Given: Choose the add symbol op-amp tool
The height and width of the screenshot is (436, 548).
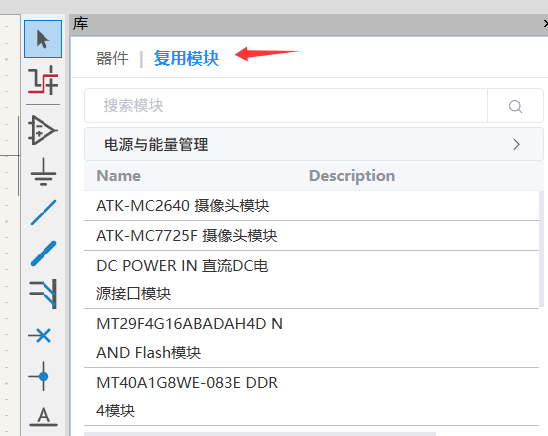Looking at the screenshot, I should click(x=43, y=130).
